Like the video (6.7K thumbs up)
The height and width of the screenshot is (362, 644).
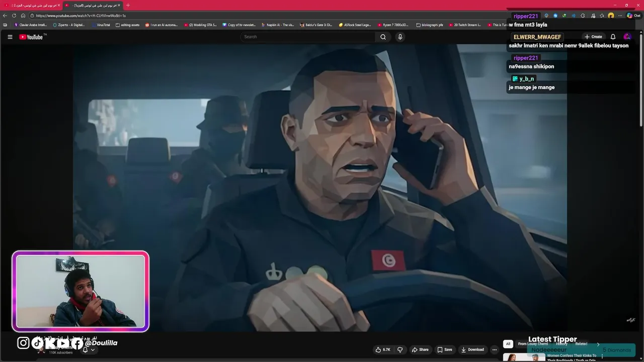click(383, 349)
